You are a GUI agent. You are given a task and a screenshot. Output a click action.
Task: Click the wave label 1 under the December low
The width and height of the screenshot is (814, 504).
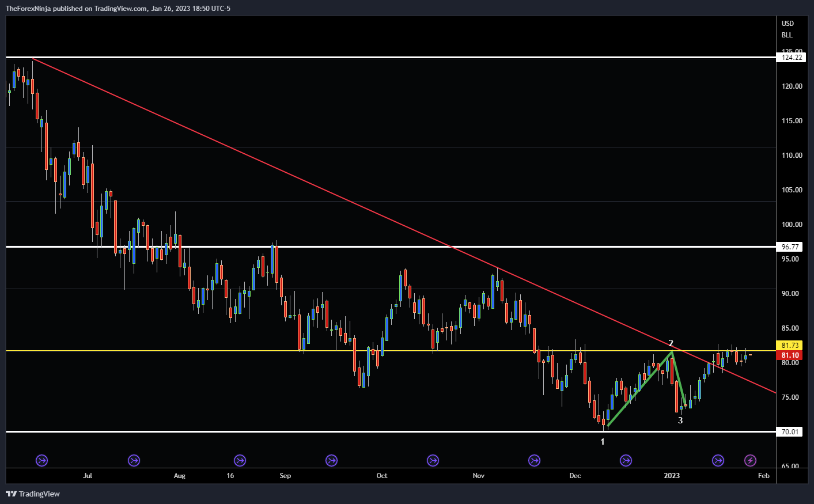(x=603, y=442)
